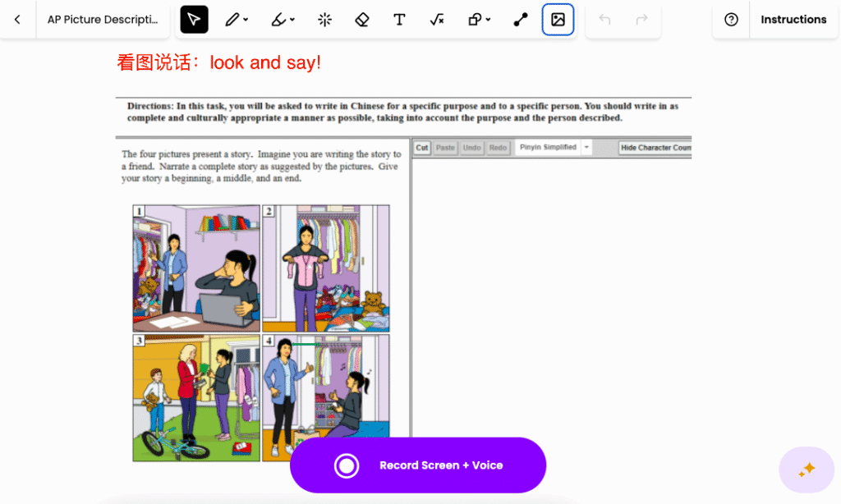The width and height of the screenshot is (841, 504).
Task: Open the Pinyin Simplified dropdown
Action: pos(554,148)
